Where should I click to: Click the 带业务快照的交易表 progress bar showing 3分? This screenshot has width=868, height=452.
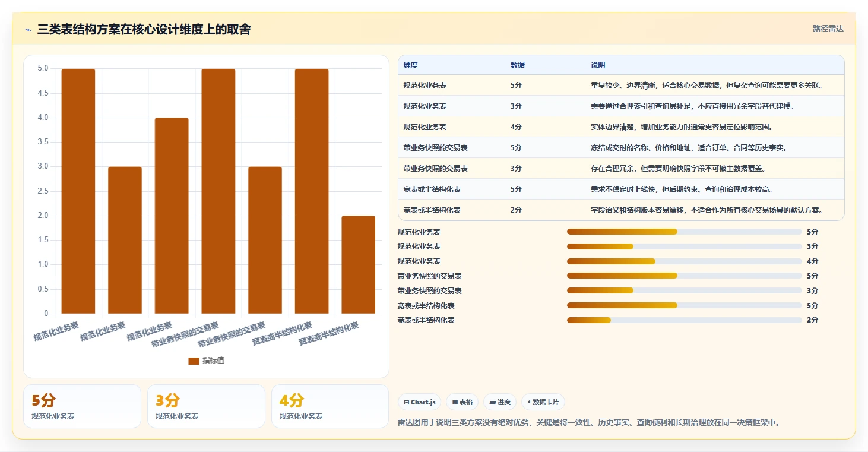pos(684,290)
